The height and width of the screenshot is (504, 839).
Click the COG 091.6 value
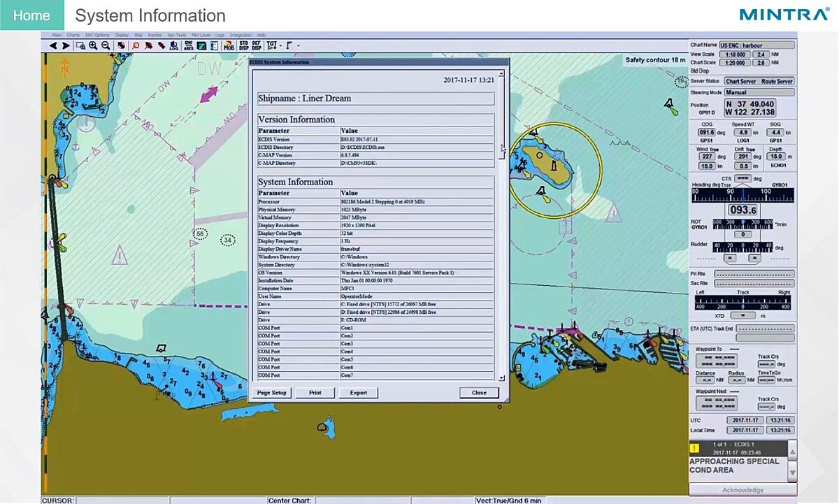(x=707, y=132)
